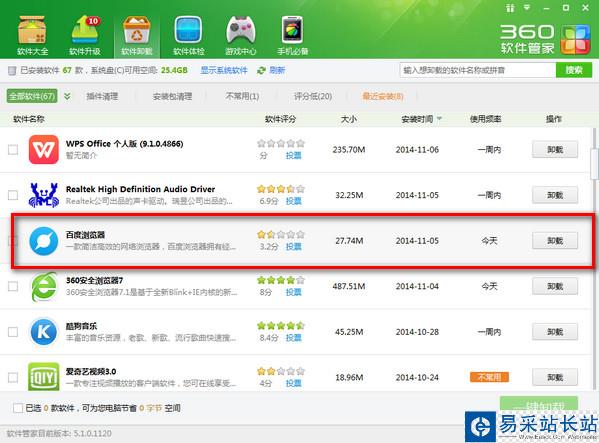Click star rating for Realtek audio driver

click(281, 189)
